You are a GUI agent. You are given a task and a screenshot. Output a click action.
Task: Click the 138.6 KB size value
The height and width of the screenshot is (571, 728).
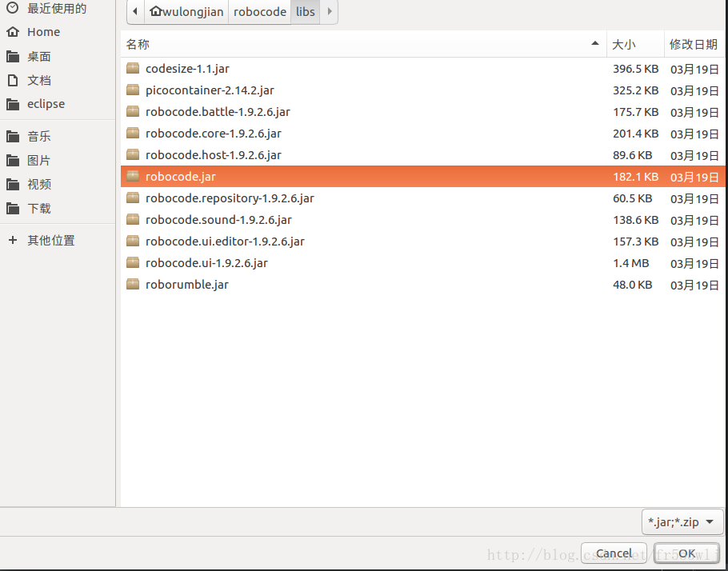coord(636,220)
